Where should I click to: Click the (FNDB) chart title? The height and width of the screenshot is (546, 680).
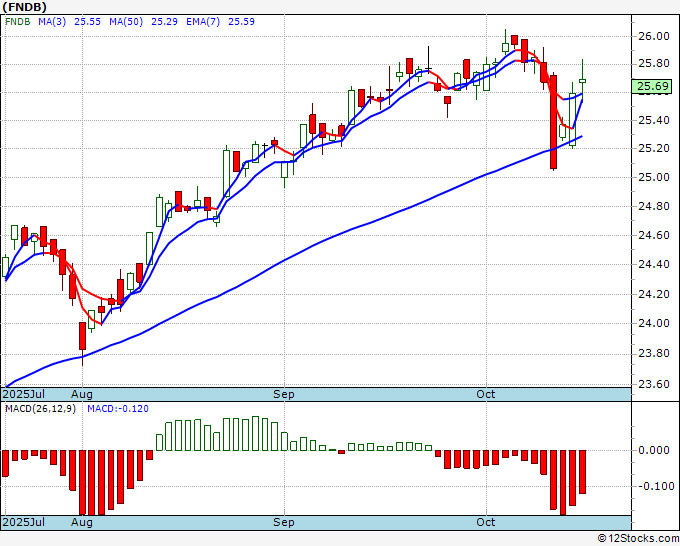pyautogui.click(x=25, y=7)
